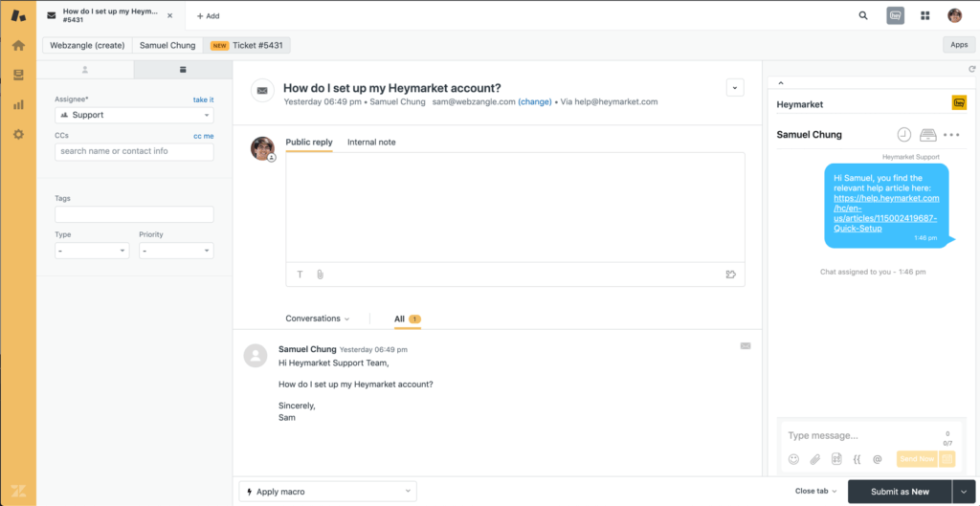Close the ticket #5431 tab
The width and height of the screenshot is (980, 506).
click(x=169, y=15)
